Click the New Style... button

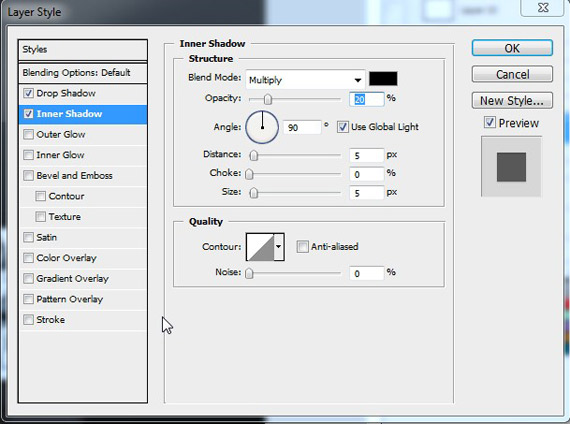(x=512, y=100)
